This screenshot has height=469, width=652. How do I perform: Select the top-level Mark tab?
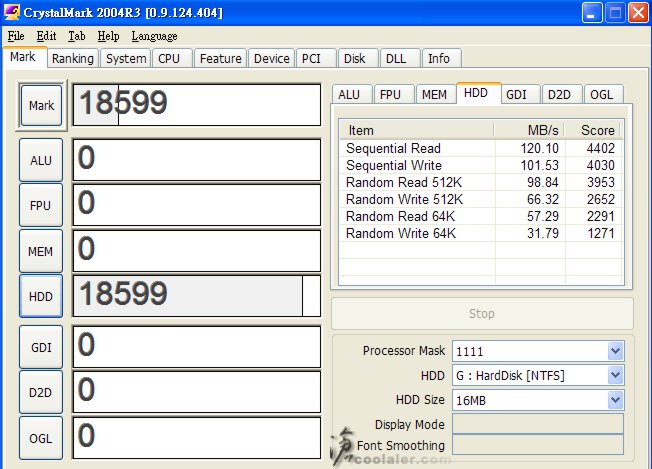24,57
